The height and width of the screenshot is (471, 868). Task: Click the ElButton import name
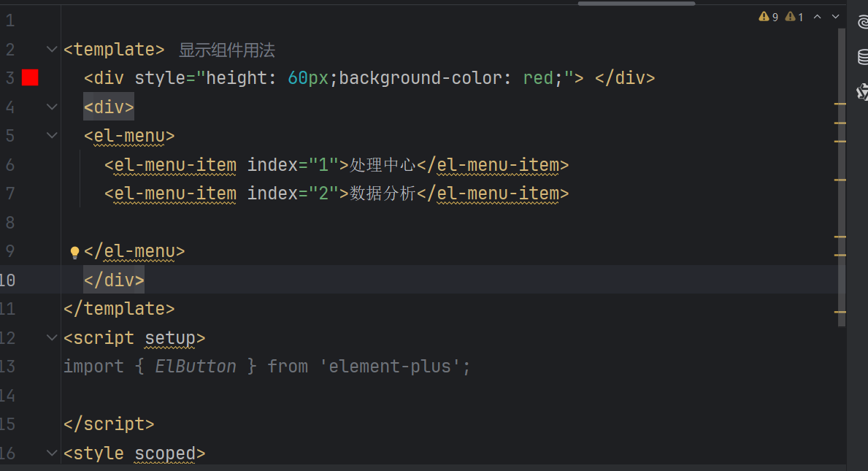196,367
